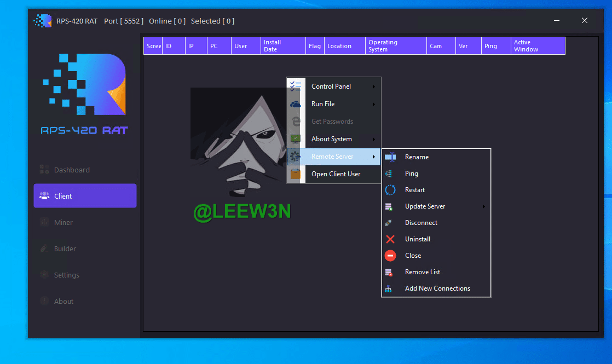Click the Add New Connections network icon
Screen dimensions: 612x364
(x=389, y=288)
